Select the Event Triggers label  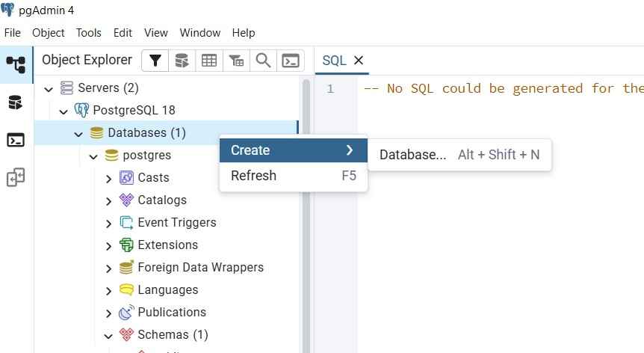(x=176, y=222)
